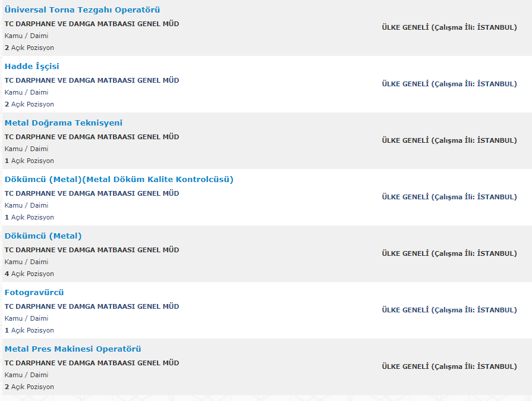The height and width of the screenshot is (401, 532).
Task: Click the ÜLKE GENELİ location in Fotogravürcü row
Action: click(x=449, y=310)
